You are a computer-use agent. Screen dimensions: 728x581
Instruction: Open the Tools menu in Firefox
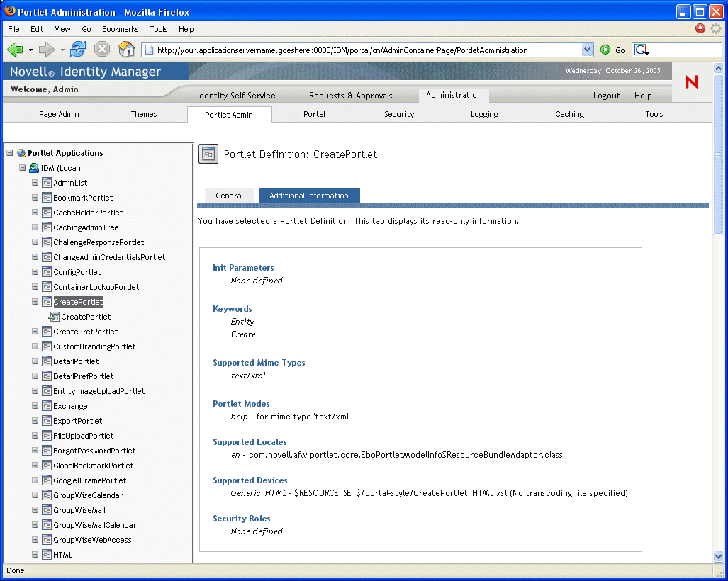click(x=158, y=29)
